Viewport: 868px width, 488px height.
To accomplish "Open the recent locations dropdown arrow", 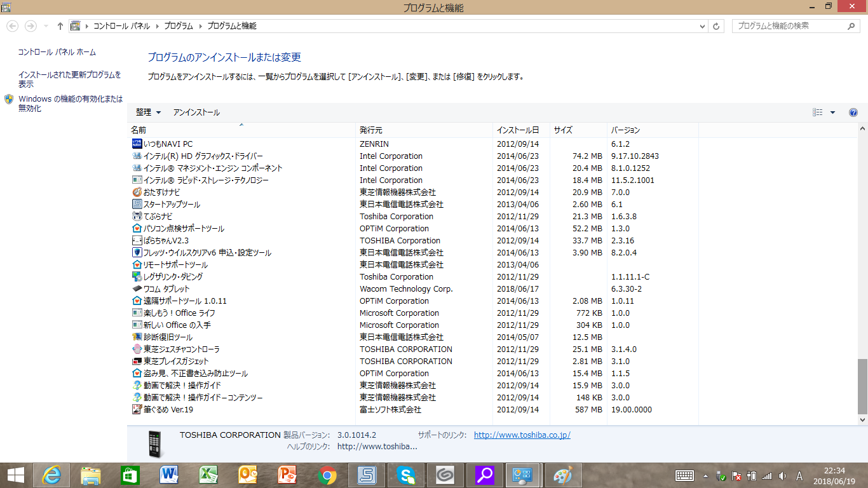I will tap(46, 26).
